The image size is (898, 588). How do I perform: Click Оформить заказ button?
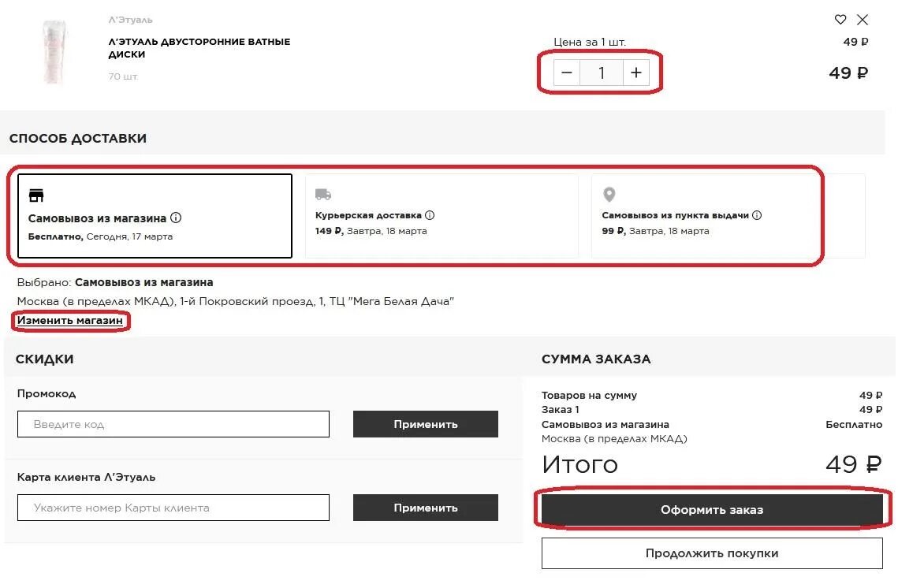pyautogui.click(x=712, y=509)
